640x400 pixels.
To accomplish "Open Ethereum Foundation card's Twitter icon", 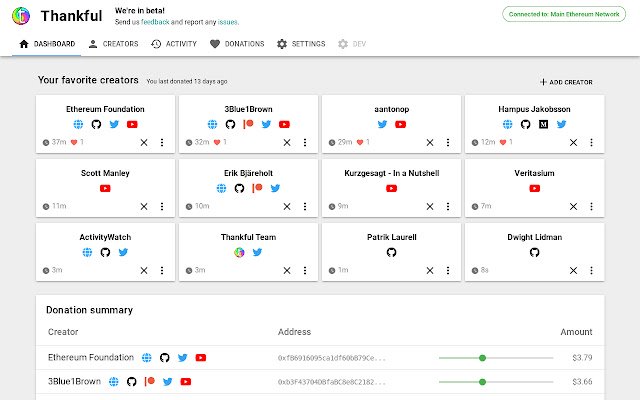I will click(x=114, y=124).
